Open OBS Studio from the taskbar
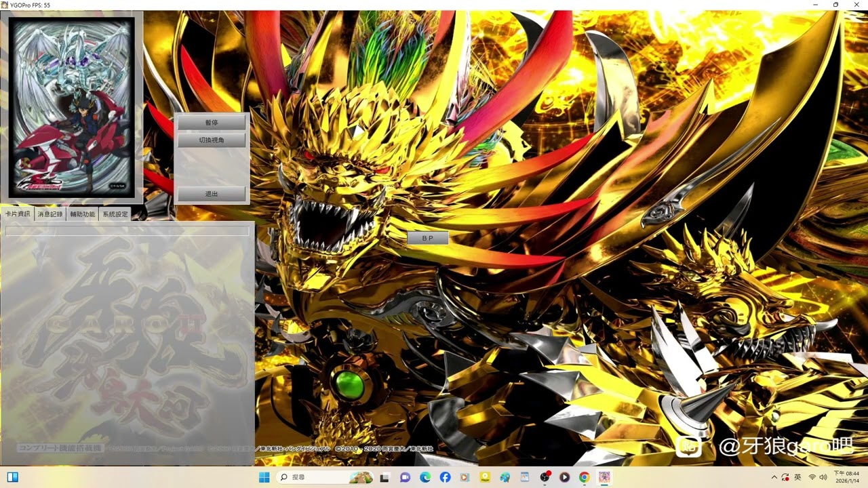This screenshot has height=488, width=868. 545,477
